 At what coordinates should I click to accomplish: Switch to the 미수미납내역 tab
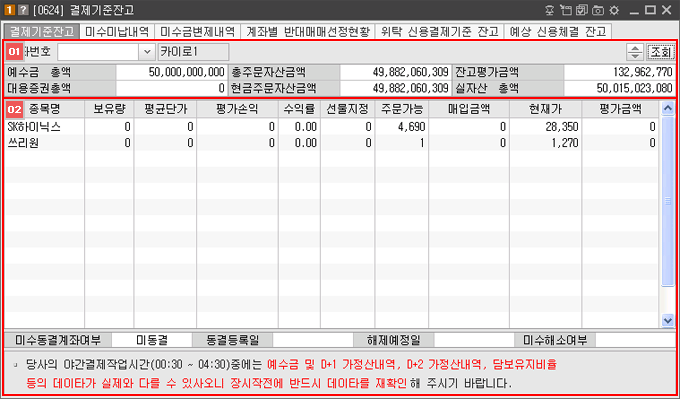[117, 31]
